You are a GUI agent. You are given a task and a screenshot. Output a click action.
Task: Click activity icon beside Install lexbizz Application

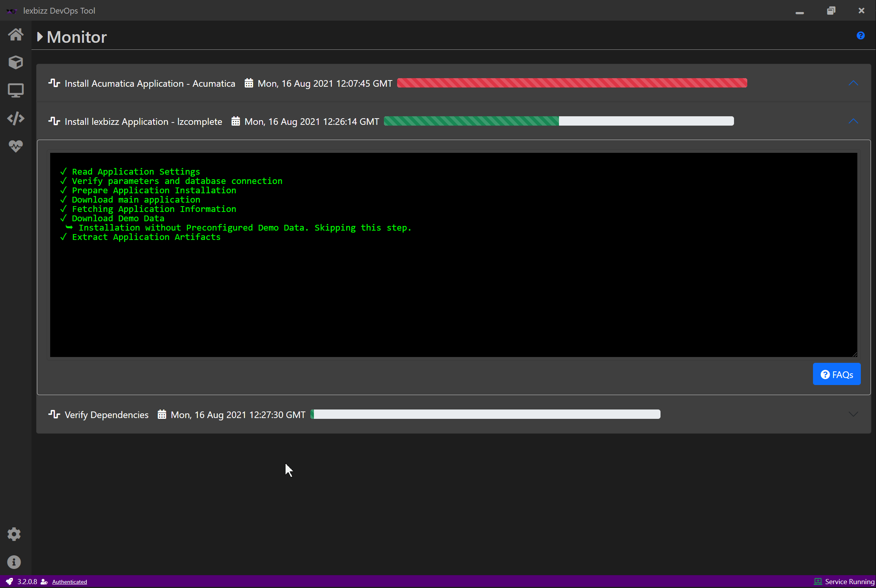(x=54, y=121)
